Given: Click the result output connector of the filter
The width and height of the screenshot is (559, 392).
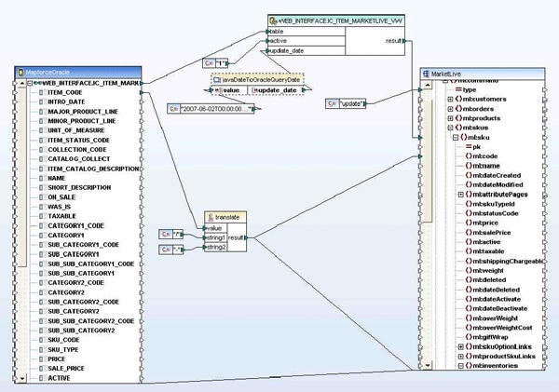Looking at the screenshot, I should (404, 41).
